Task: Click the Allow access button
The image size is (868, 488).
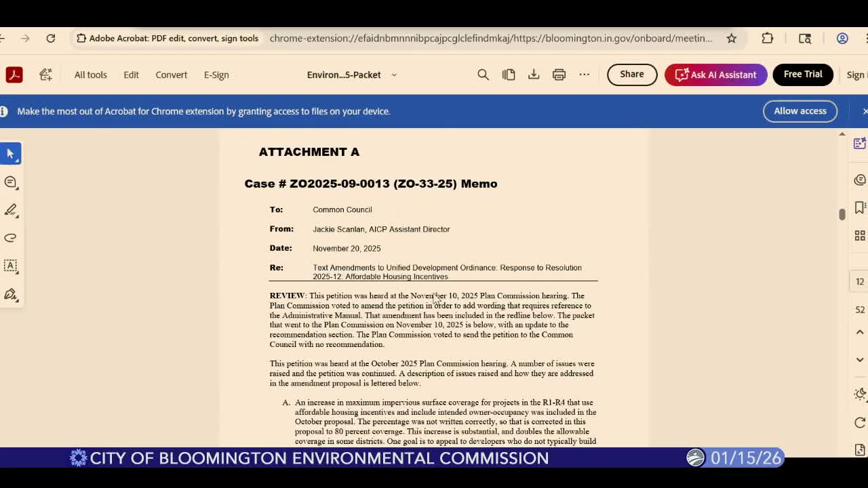Action: (x=800, y=110)
